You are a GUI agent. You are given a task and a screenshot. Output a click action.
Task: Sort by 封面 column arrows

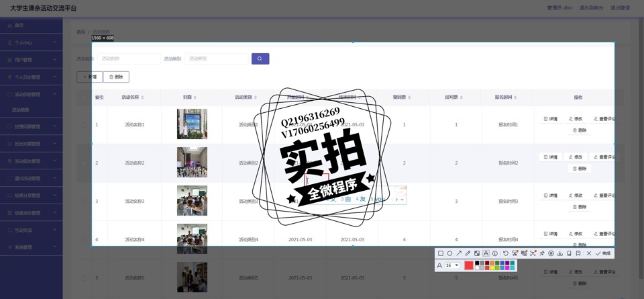[195, 97]
